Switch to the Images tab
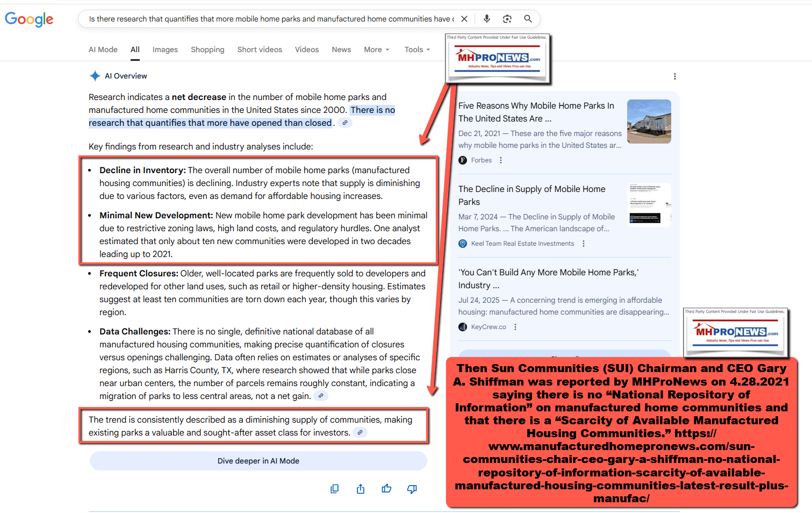Image resolution: width=812 pixels, height=513 pixels. [165, 49]
